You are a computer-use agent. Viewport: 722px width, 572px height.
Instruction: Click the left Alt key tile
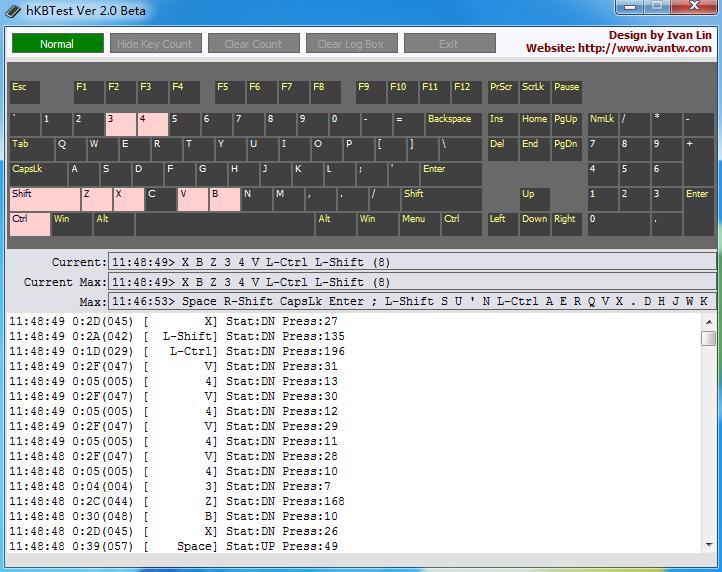point(114,224)
